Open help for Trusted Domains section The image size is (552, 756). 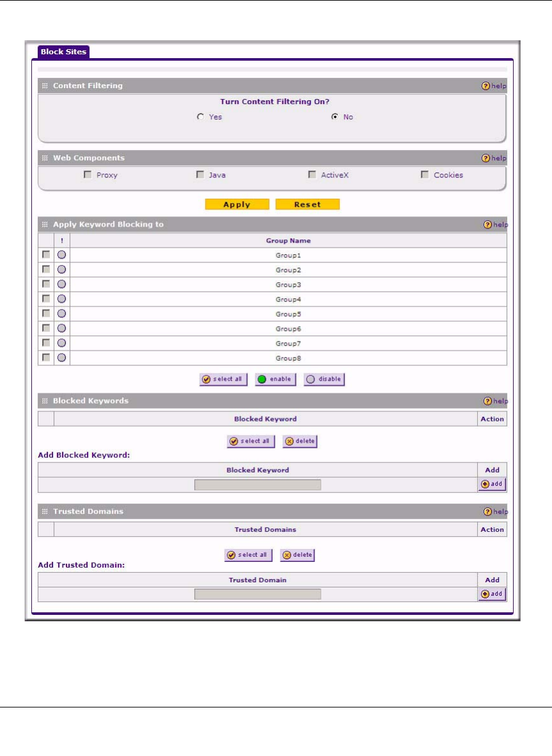point(496,511)
